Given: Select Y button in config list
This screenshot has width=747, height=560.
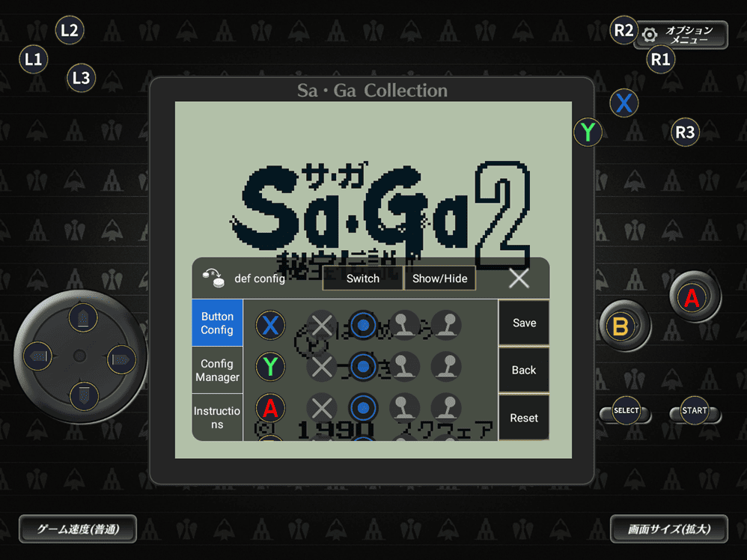Looking at the screenshot, I should coord(270,367).
